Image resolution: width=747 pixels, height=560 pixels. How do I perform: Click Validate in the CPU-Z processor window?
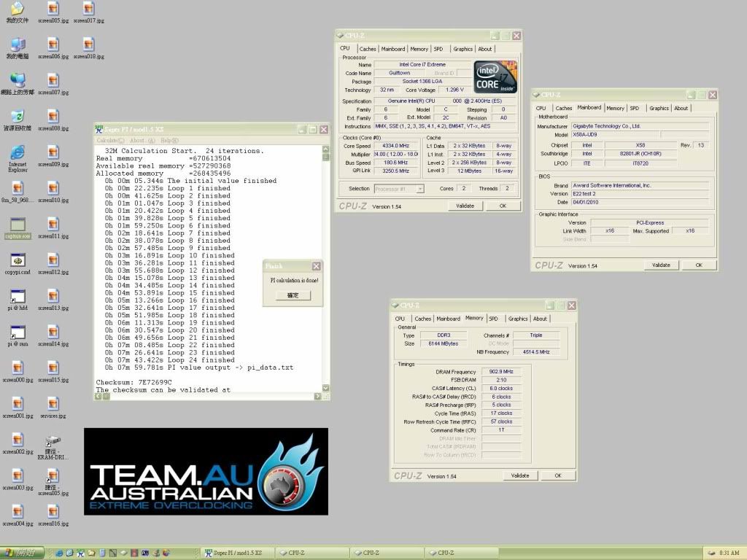465,206
